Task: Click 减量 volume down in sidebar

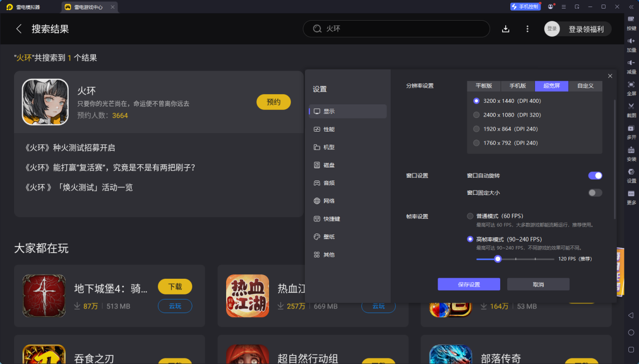Action: pos(631,67)
